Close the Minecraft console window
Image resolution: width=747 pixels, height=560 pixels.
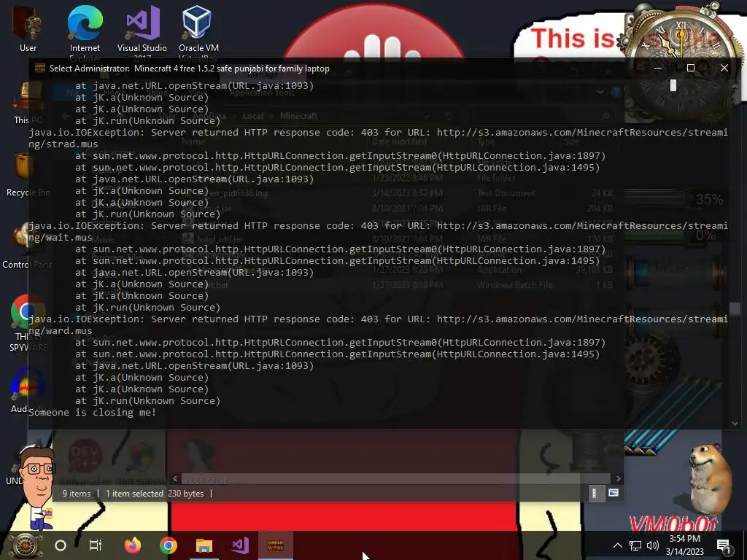click(724, 68)
